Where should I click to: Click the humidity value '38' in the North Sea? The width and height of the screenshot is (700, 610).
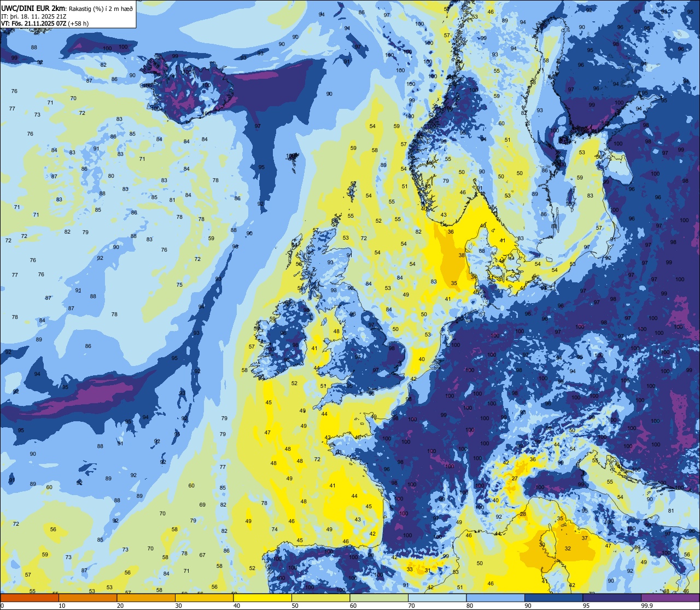coord(462,255)
